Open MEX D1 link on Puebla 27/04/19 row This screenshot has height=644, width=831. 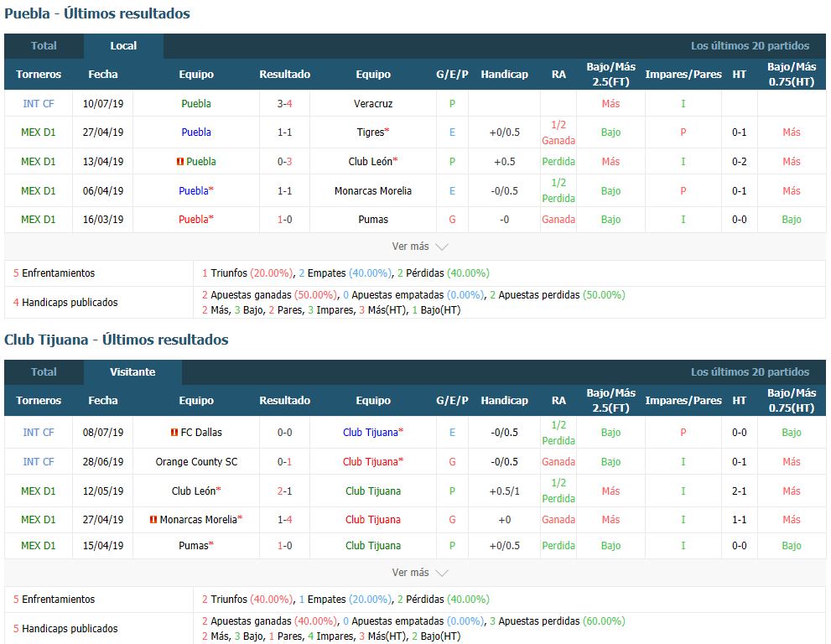point(39,132)
